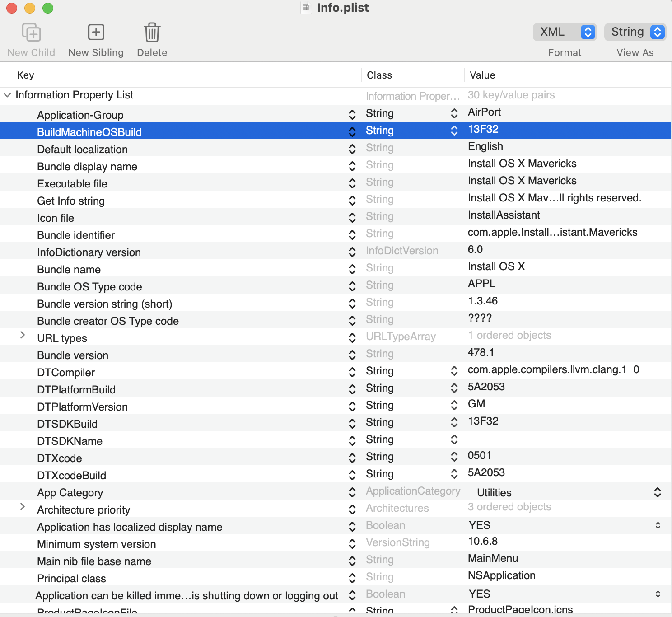The height and width of the screenshot is (617, 672).
Task: Select the Application-Group row
Action: click(336, 114)
